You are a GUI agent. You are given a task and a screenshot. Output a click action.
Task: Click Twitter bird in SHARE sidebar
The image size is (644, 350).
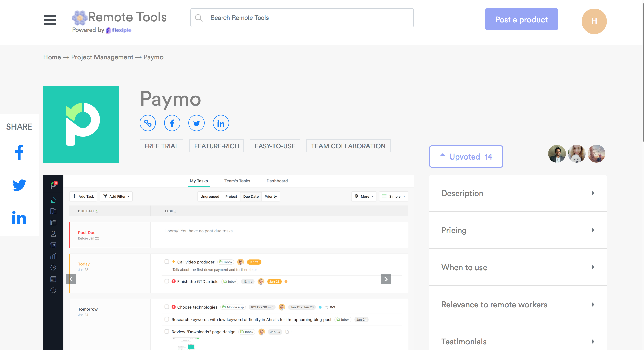coord(19,185)
